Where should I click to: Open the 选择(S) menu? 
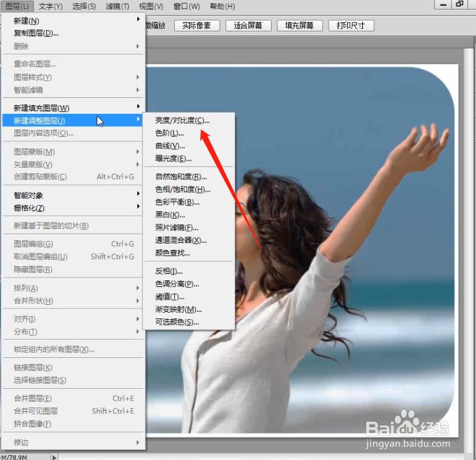[x=83, y=6]
